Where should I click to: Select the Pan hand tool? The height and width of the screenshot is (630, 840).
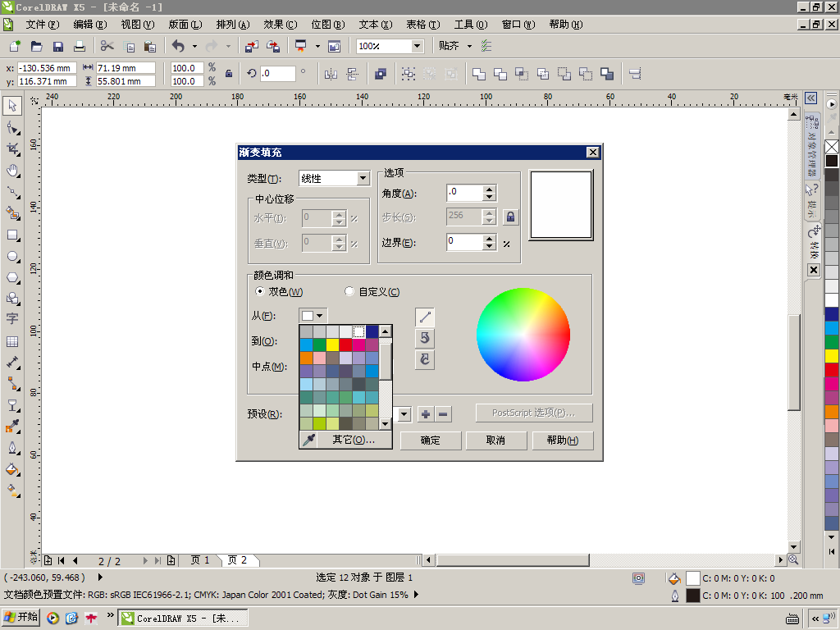[12, 171]
